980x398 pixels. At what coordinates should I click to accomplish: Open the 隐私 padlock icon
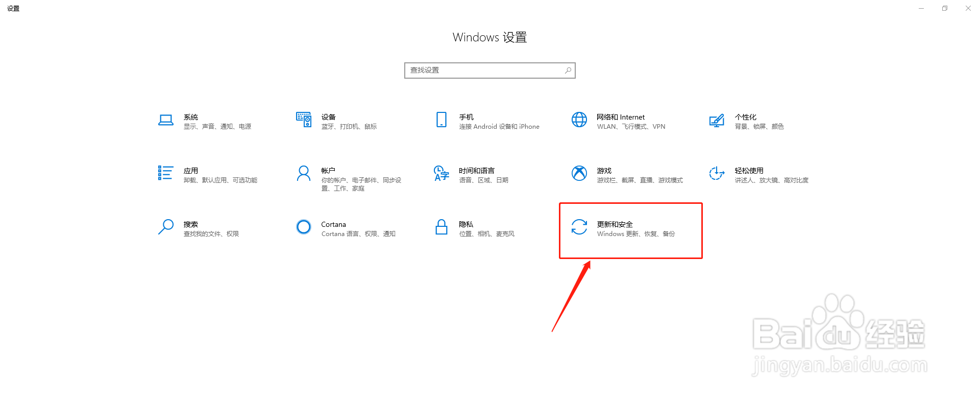(442, 227)
